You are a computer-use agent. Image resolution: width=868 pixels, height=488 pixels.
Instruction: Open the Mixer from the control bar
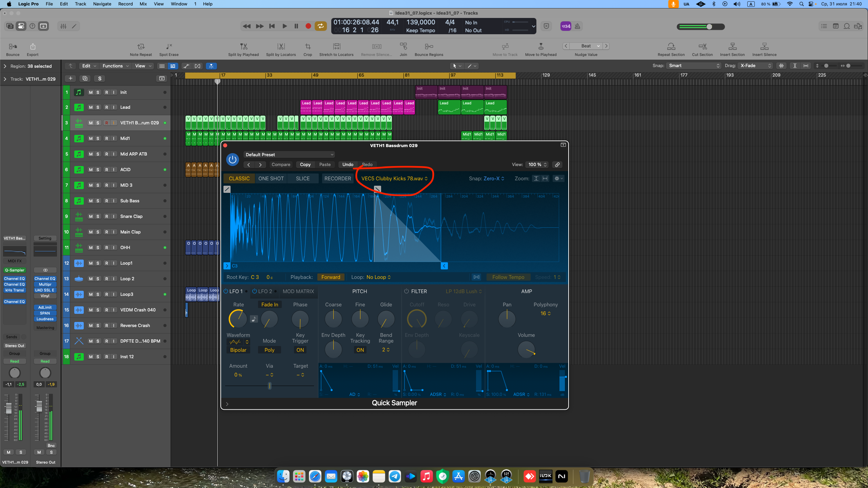[x=63, y=26]
